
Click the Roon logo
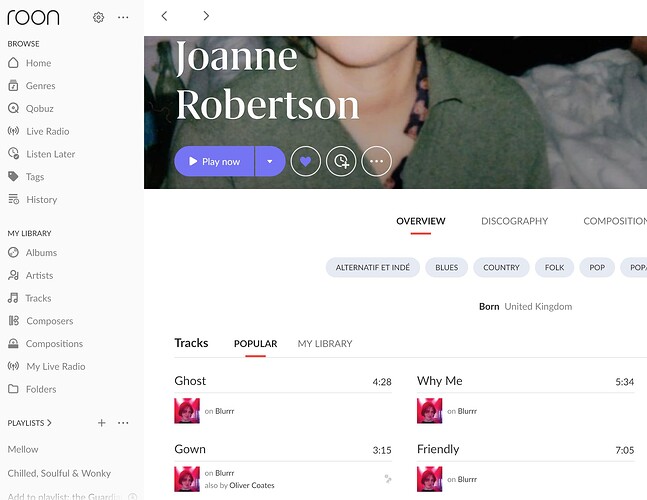[33, 17]
